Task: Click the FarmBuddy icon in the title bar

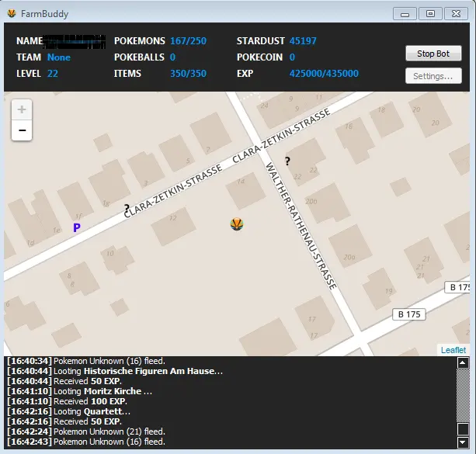Action: (12, 13)
